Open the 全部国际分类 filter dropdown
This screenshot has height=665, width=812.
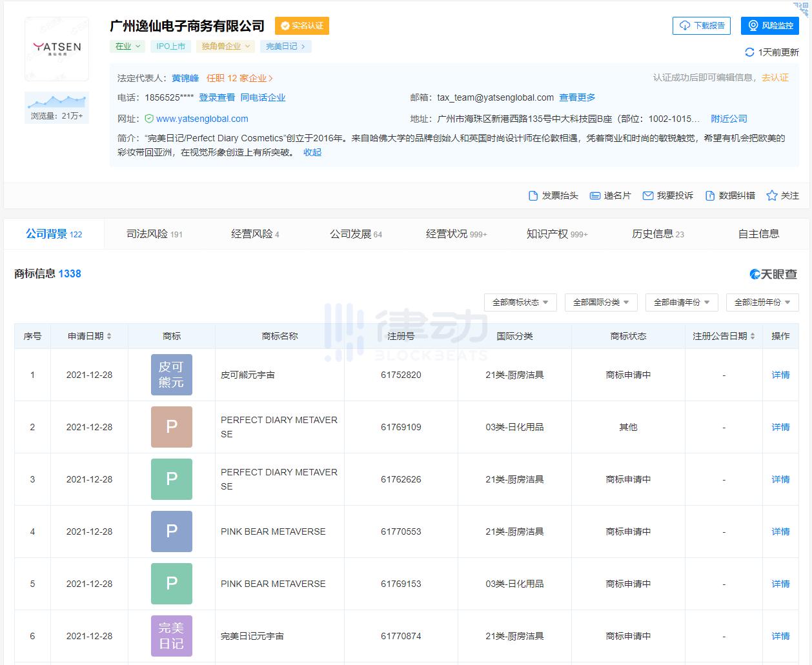pos(601,302)
